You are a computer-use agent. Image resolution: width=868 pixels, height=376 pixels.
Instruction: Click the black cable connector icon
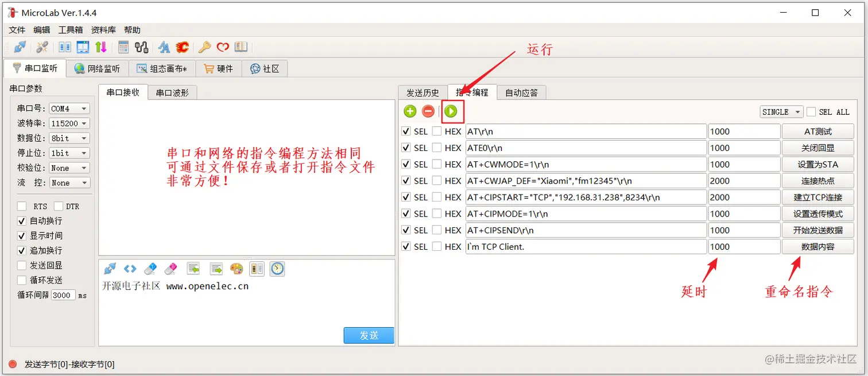pyautogui.click(x=141, y=47)
